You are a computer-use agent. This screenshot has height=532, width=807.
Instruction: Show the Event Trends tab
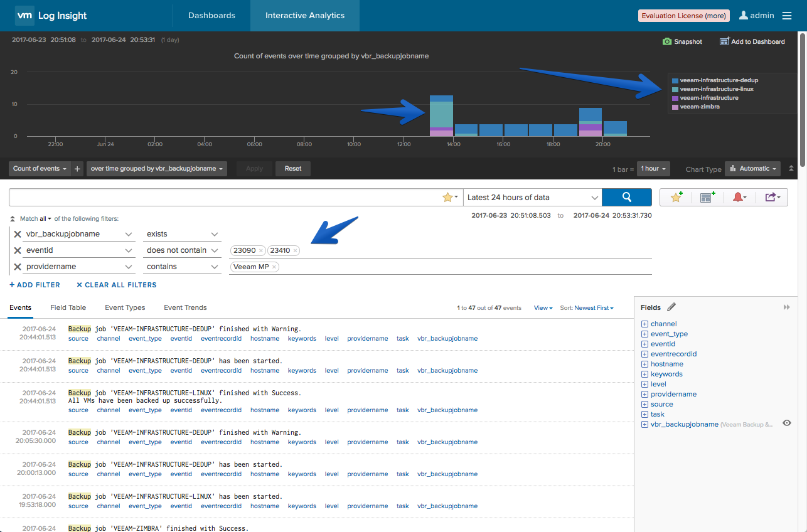point(185,307)
